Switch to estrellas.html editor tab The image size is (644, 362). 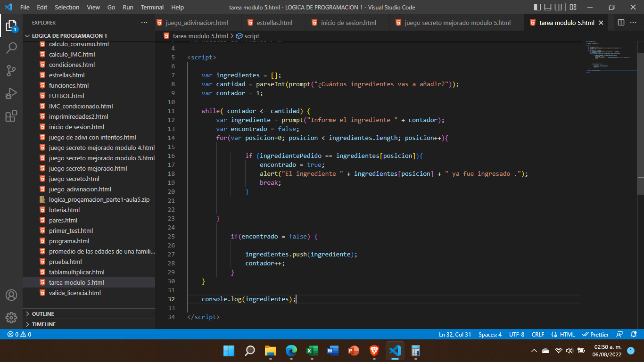(x=274, y=23)
